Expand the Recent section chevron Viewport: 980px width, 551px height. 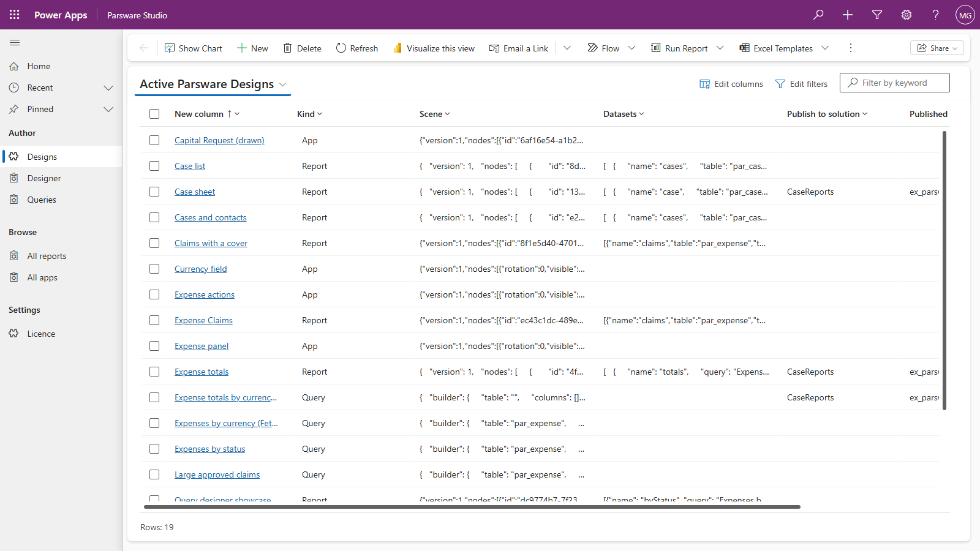[108, 88]
